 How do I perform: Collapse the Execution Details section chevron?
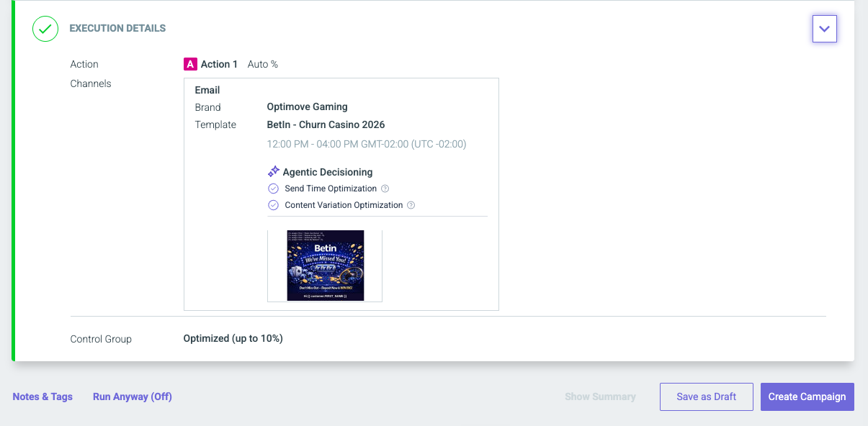(825, 29)
